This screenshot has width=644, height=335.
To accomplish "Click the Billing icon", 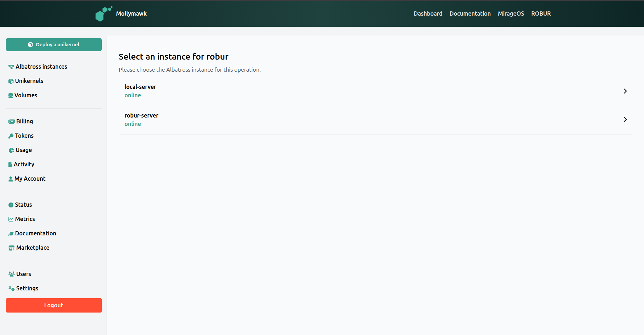I will (11, 121).
